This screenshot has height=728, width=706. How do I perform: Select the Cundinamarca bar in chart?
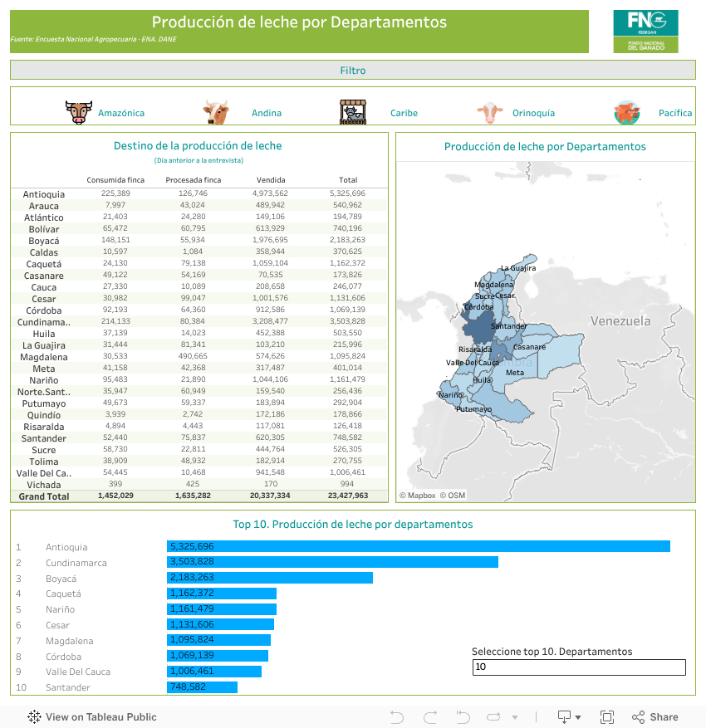click(x=332, y=562)
